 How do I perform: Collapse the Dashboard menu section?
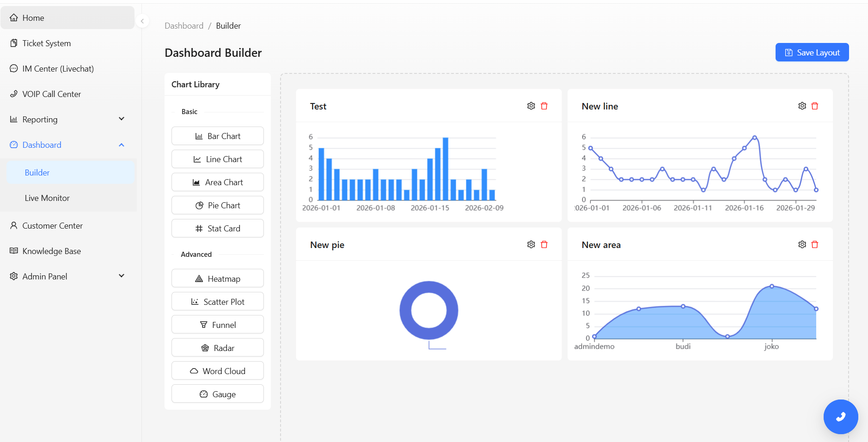[67, 145]
